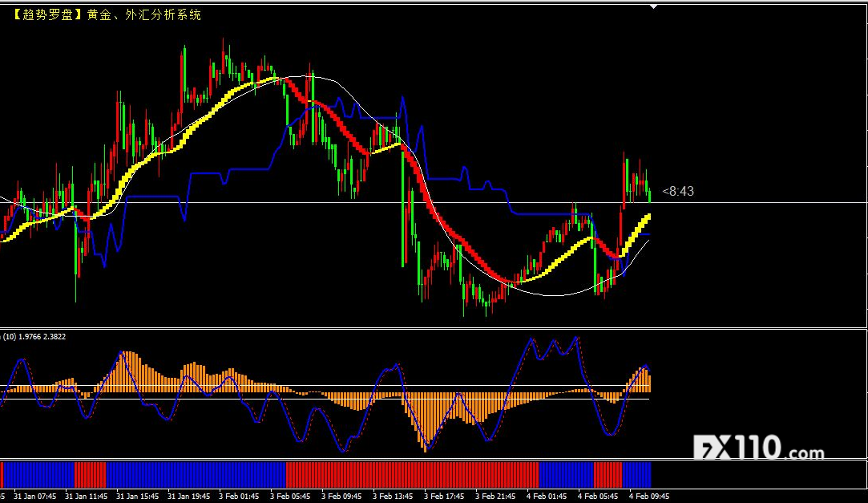The height and width of the screenshot is (503, 868).
Task: Click the 4 Feb 09:45 time axis label
Action: (x=649, y=496)
